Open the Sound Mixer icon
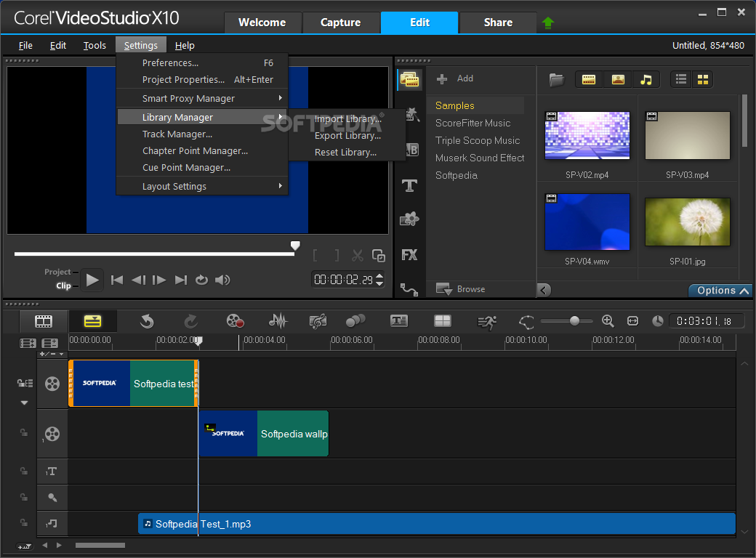This screenshot has height=558, width=756. (x=278, y=321)
